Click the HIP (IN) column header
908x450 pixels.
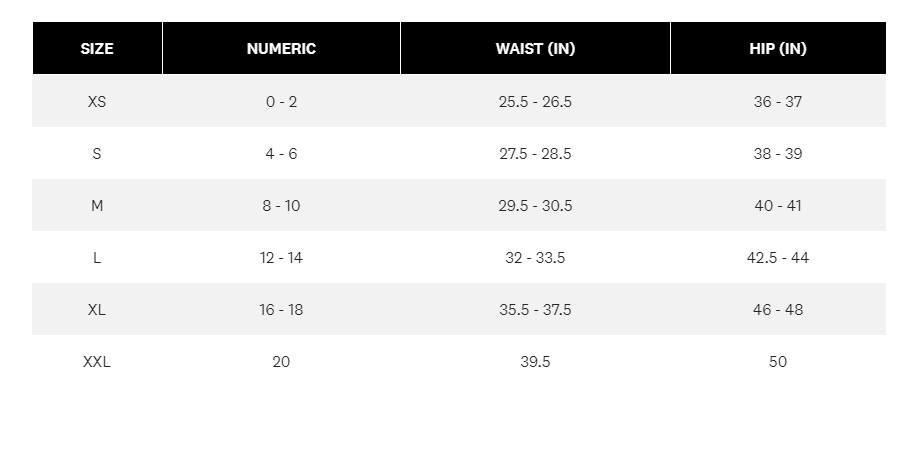(777, 49)
